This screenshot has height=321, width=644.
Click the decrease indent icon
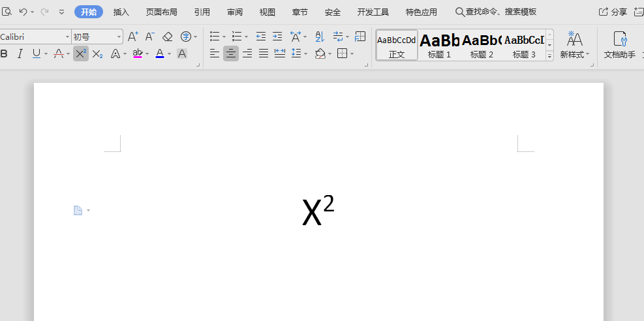click(x=261, y=37)
